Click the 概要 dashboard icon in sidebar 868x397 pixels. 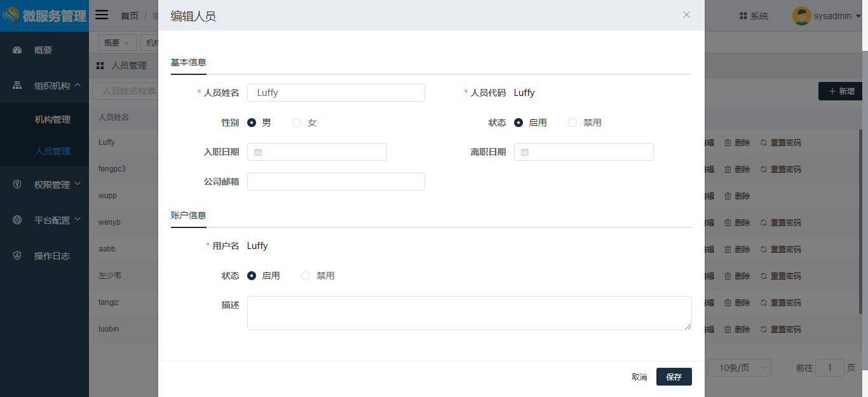(18, 50)
